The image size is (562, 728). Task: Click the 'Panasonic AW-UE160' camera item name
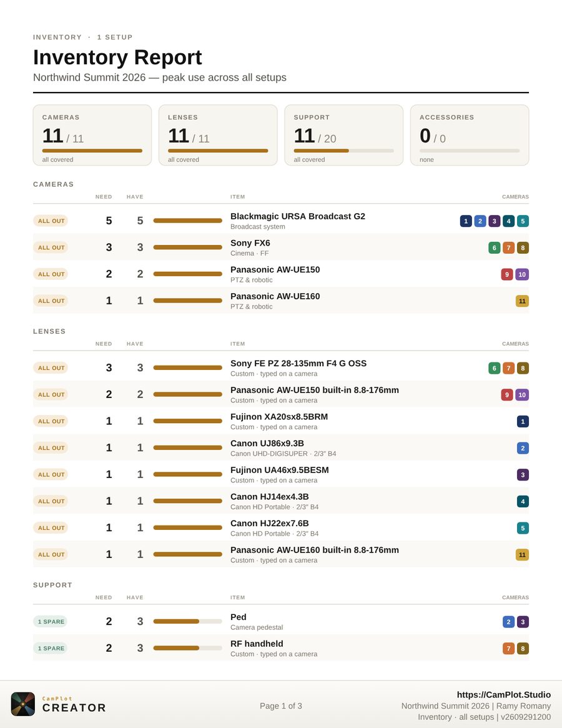(x=275, y=296)
